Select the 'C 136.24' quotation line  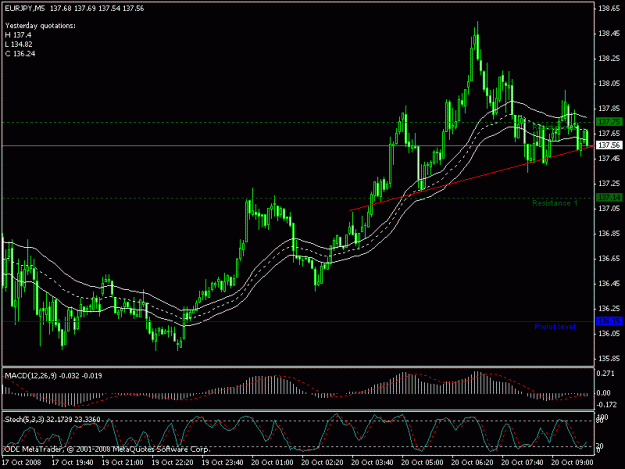click(x=20, y=53)
